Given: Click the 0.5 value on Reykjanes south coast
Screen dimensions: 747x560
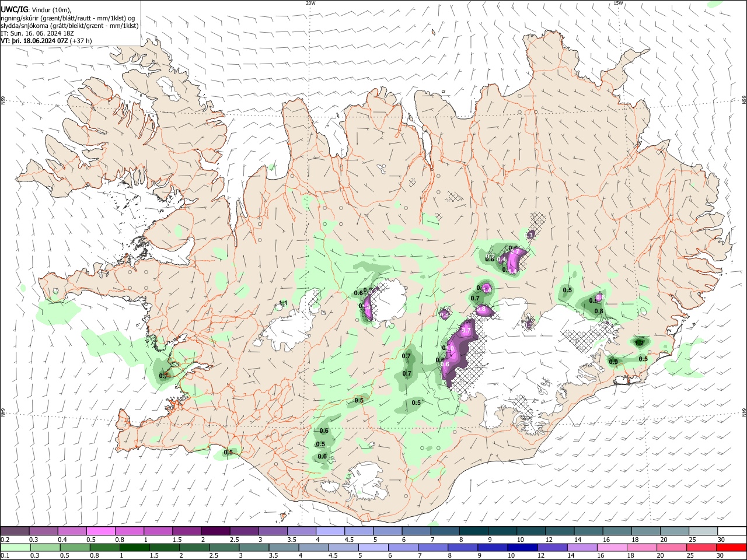Looking at the screenshot, I should click(228, 452).
